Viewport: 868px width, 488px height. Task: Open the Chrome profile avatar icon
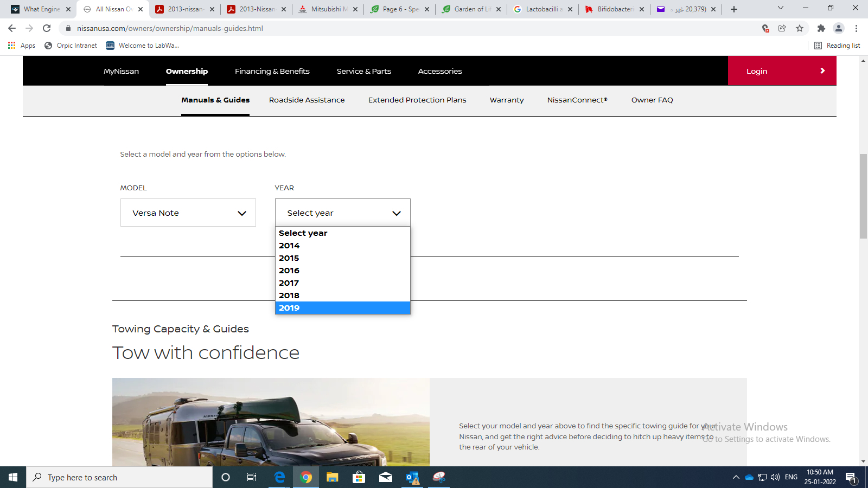[839, 28]
